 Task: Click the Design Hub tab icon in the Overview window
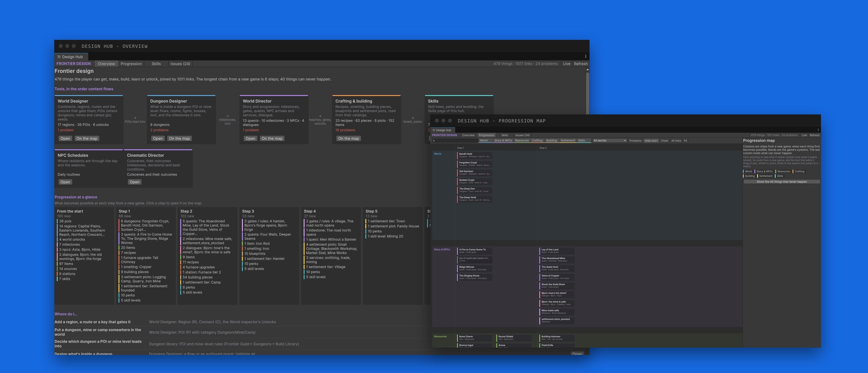[59, 57]
